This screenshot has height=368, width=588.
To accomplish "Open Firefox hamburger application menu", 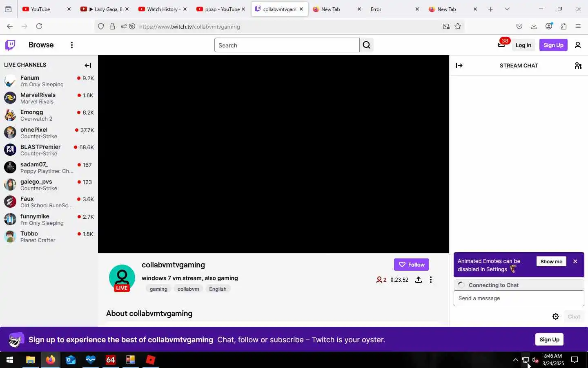I will (x=578, y=26).
